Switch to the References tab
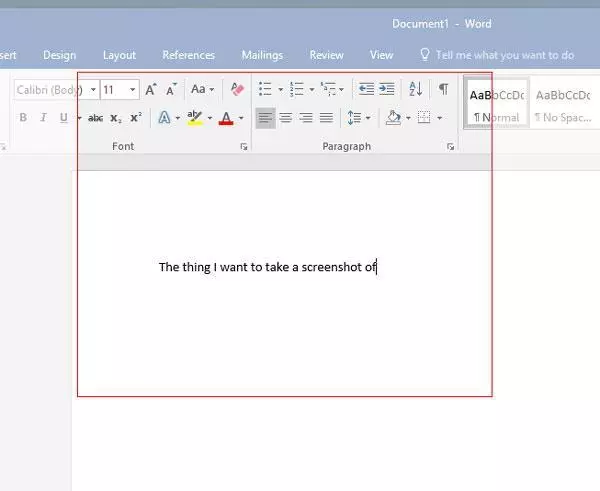Screen dimensions: 600x491 tap(188, 55)
